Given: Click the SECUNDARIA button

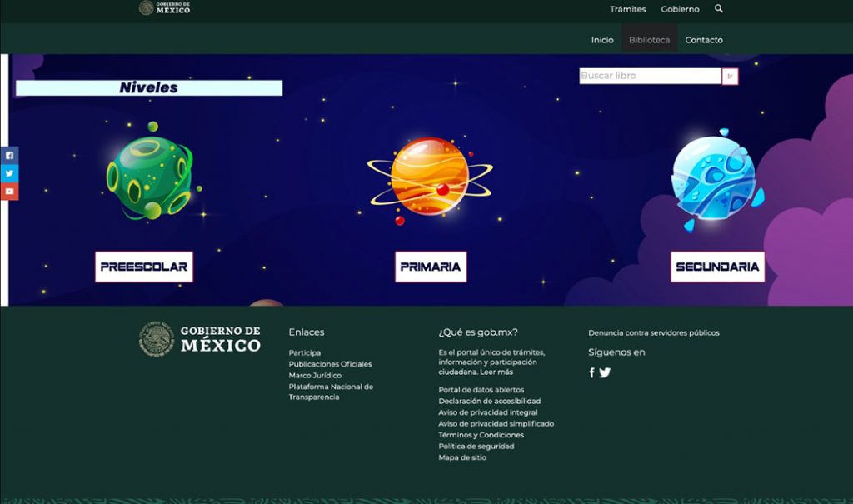Looking at the screenshot, I should 717,267.
